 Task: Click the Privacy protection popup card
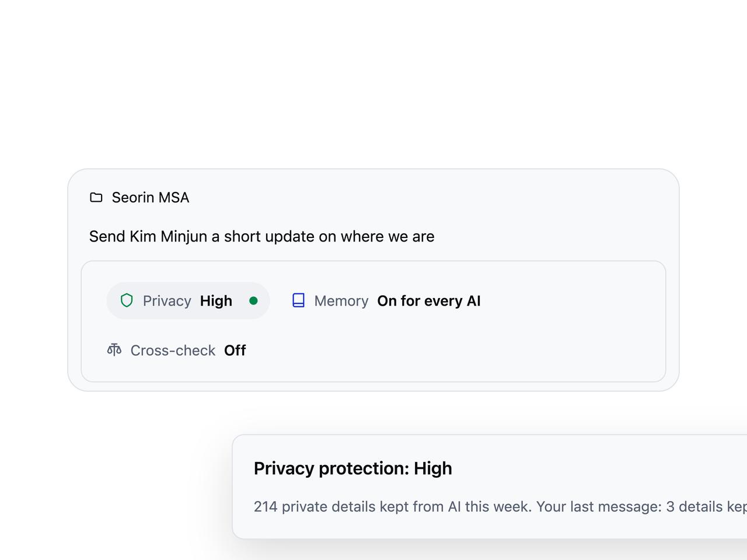tap(490, 487)
